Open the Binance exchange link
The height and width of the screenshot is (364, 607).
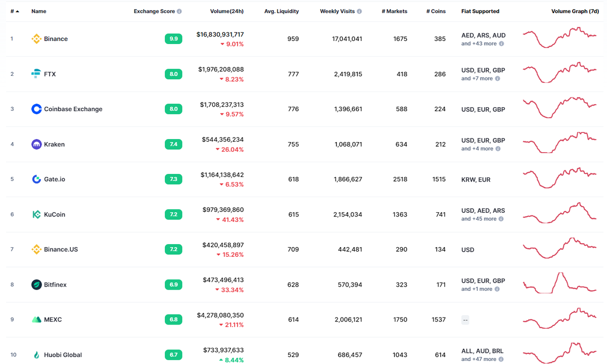(x=56, y=39)
